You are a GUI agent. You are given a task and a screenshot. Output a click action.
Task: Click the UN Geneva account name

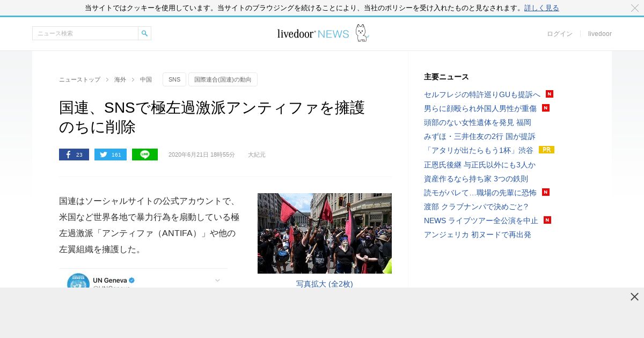109,280
